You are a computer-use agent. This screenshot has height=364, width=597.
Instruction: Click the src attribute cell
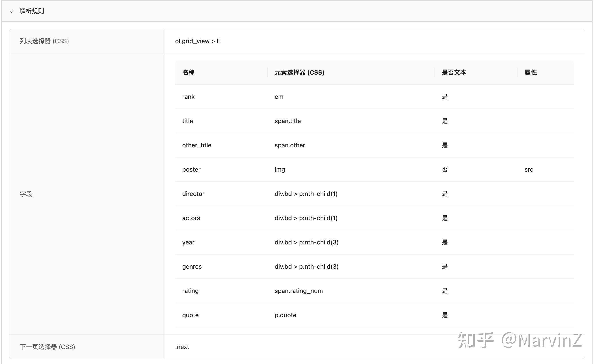pos(529,169)
